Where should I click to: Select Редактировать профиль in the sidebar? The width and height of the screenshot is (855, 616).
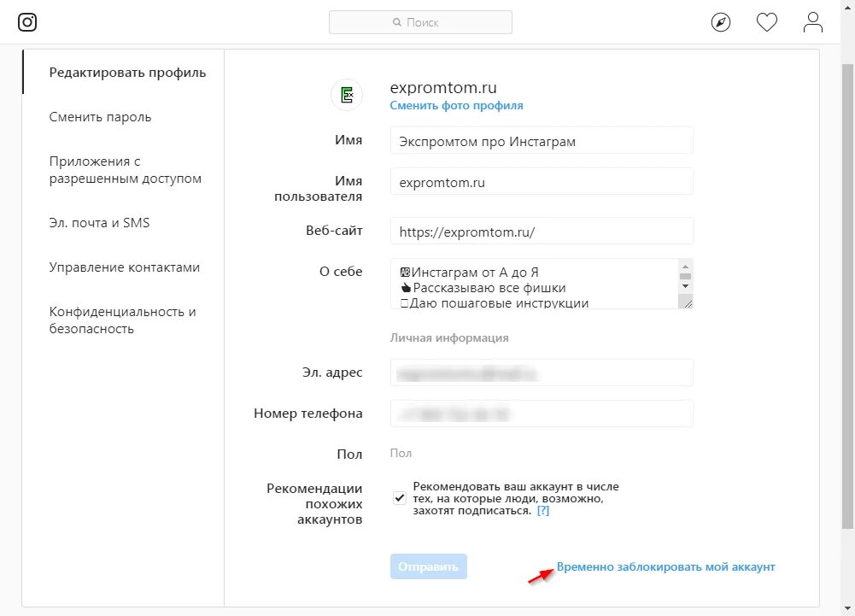[x=127, y=73]
